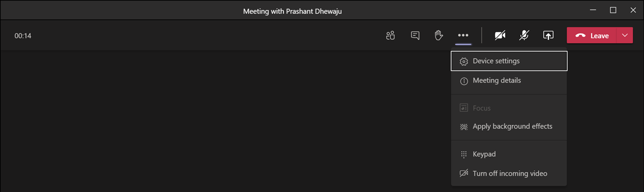The image size is (644, 192).
Task: Minimize the meeting window
Action: pos(593,10)
